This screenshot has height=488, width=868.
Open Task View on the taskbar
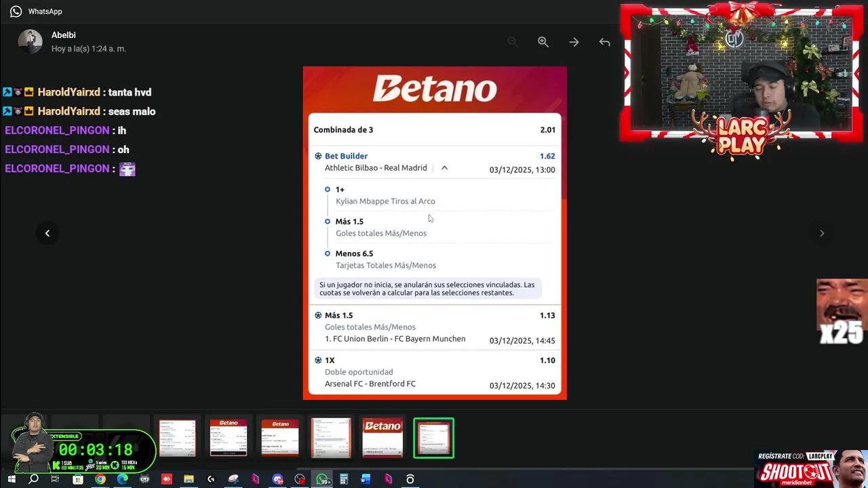(56, 479)
